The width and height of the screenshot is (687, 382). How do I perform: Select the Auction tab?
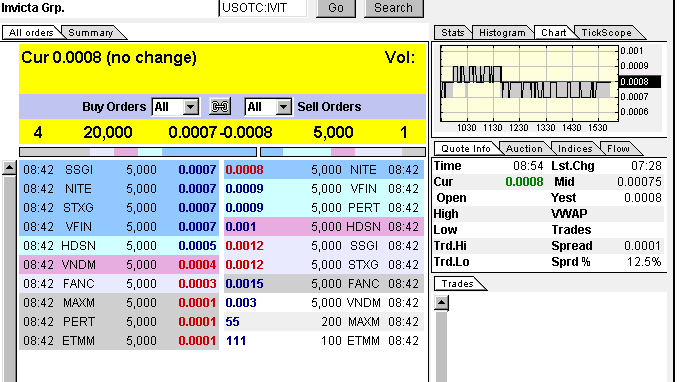click(x=524, y=149)
